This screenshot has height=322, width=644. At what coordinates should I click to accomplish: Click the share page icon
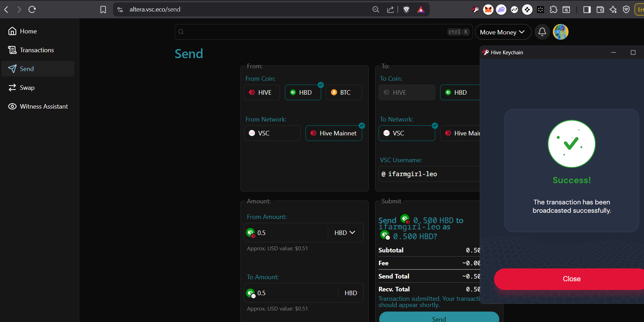click(x=390, y=9)
